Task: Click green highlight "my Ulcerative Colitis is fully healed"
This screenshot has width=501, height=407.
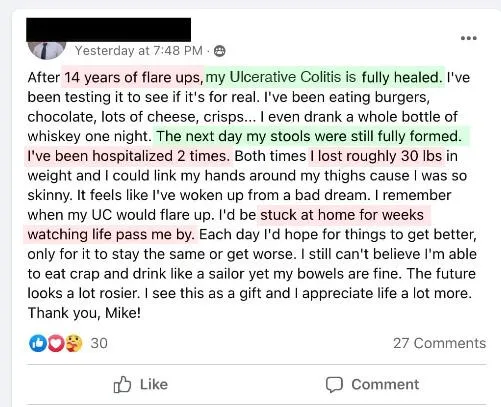Action: point(324,77)
